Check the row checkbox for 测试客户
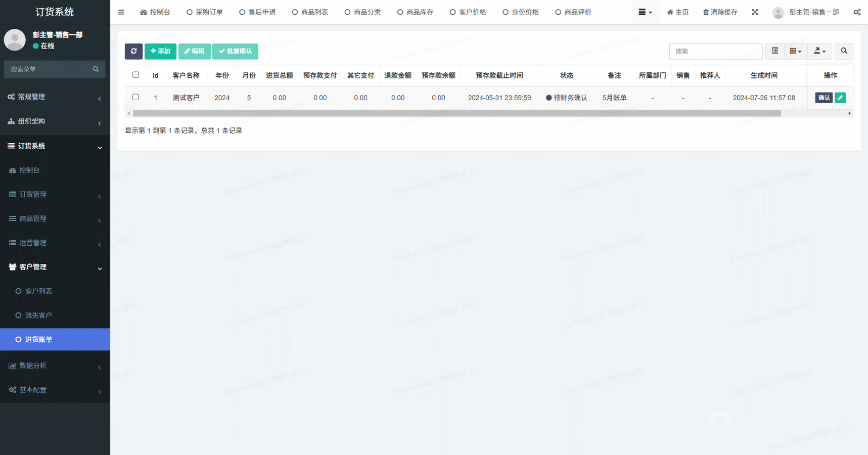The image size is (868, 455). coord(135,97)
